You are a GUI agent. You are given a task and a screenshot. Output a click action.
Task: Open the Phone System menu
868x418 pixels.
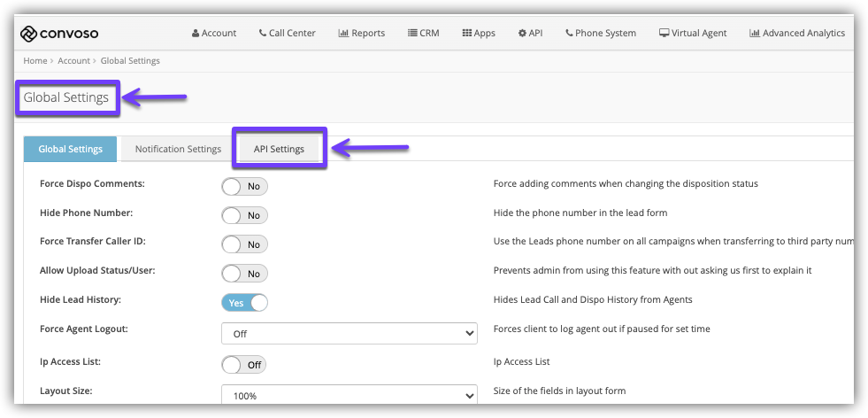click(601, 34)
